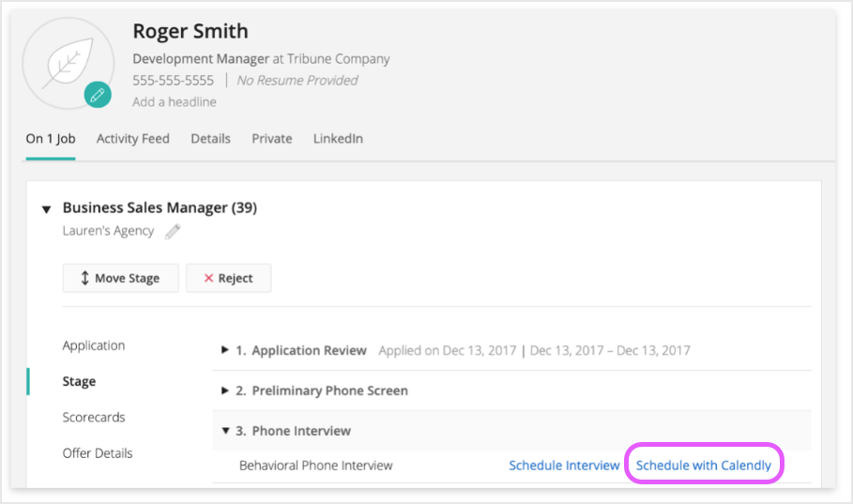Switch to the Activity Feed tab
This screenshot has height=504, width=853.
(x=132, y=139)
